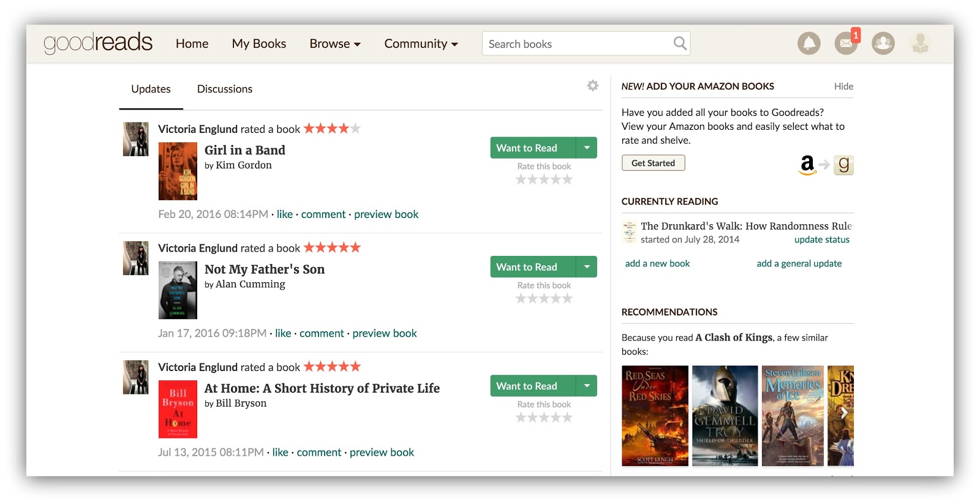Preview book Girl in a Band
The width and height of the screenshot is (980, 504).
coord(386,214)
